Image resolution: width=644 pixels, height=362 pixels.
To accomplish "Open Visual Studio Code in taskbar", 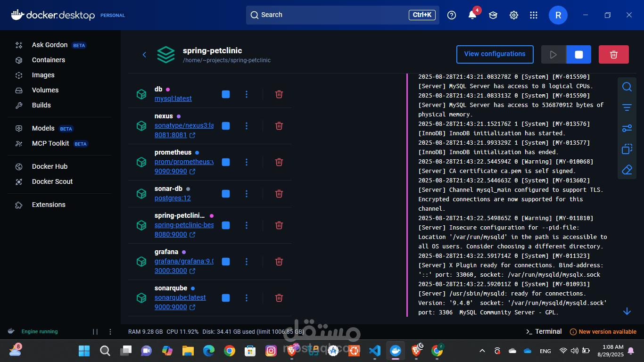I will 375,351.
